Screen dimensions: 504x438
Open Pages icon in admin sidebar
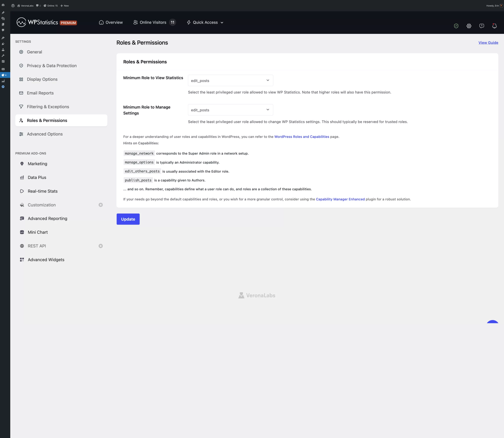[3, 24]
